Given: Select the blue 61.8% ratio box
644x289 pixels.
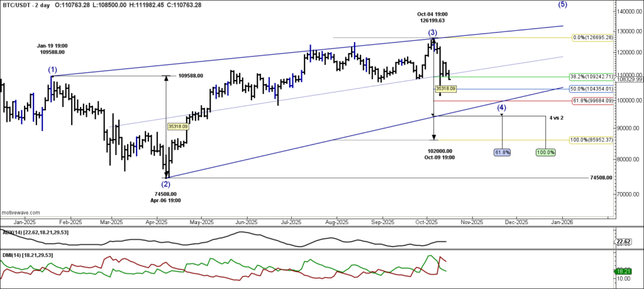Looking at the screenshot, I should pyautogui.click(x=502, y=152).
